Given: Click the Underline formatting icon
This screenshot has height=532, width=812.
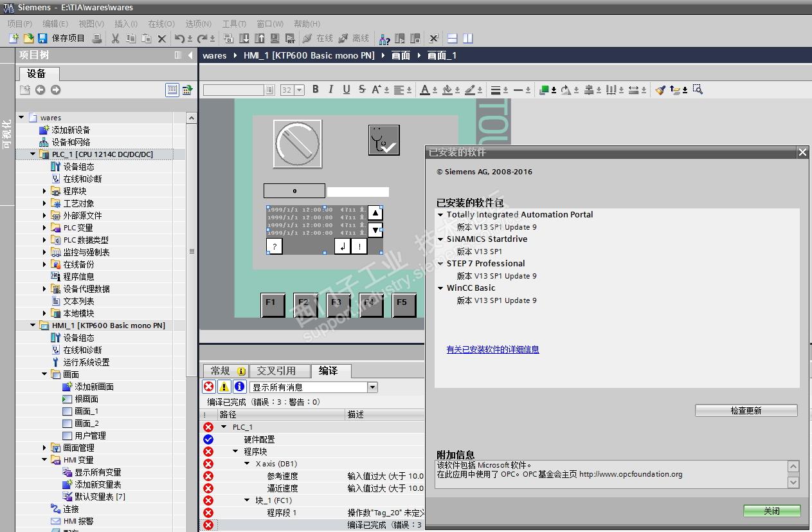Looking at the screenshot, I should 347,89.
